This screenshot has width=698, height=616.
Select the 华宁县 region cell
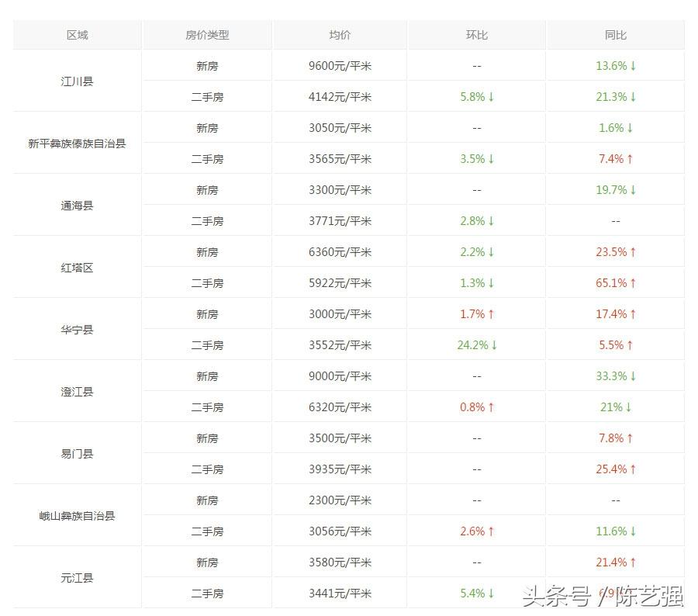point(77,330)
